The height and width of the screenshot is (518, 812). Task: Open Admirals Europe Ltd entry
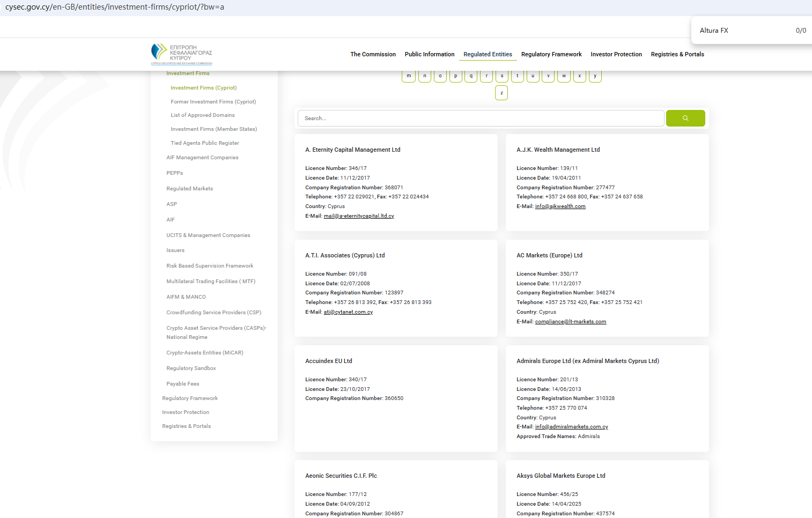[587, 361]
